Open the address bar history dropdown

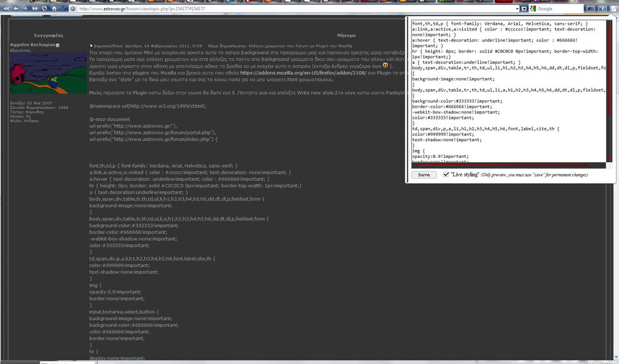[x=518, y=9]
